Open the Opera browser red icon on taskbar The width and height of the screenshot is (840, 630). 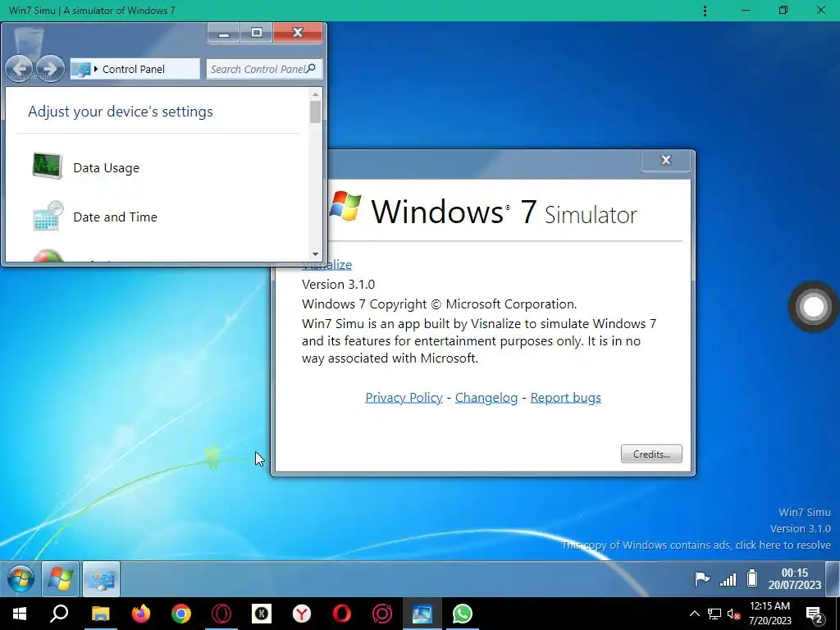click(x=342, y=614)
